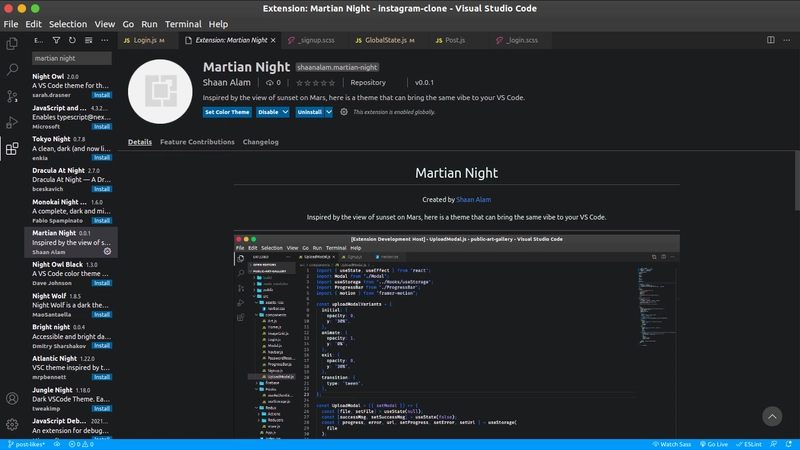Viewport: 800px width, 450px height.
Task: Click the Set Color Theme button
Action: (x=227, y=112)
